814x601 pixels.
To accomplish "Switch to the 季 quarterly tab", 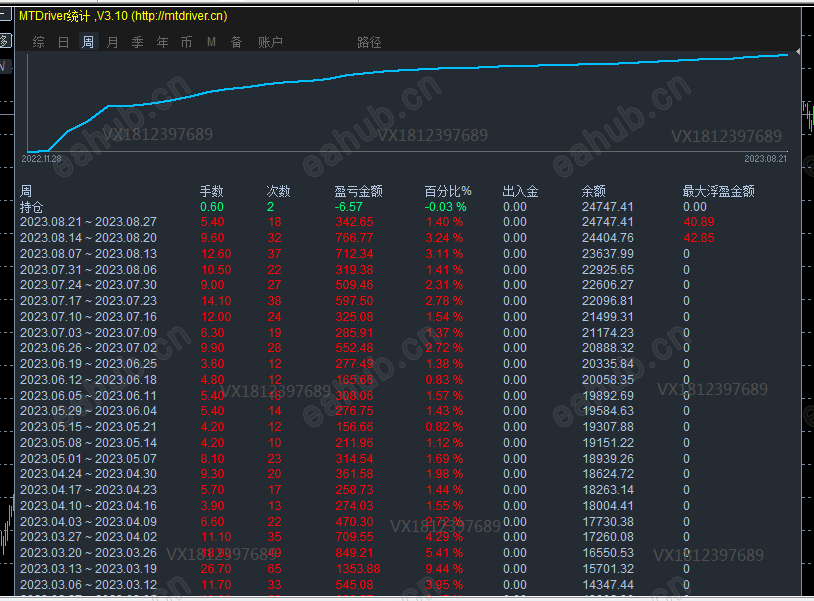I will pos(138,42).
